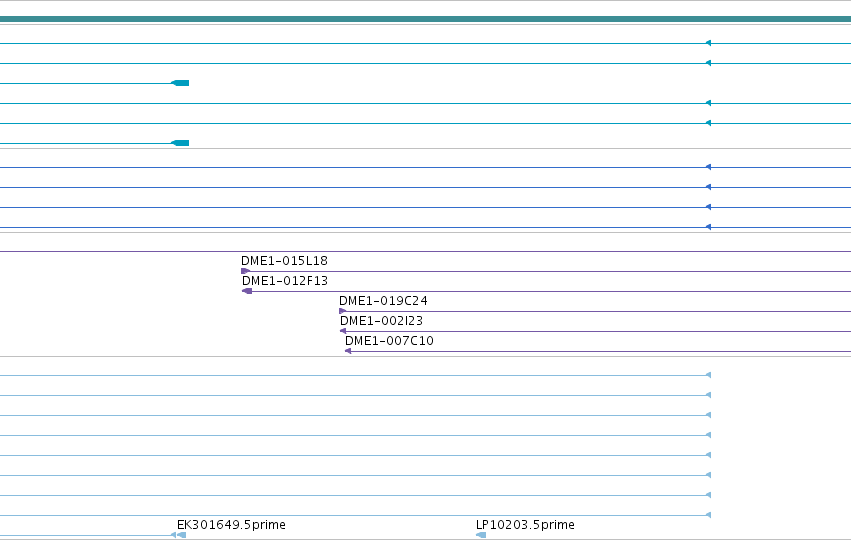851x540 pixels.
Task: Click the LP10203.5prime feature label
Action: [525, 525]
